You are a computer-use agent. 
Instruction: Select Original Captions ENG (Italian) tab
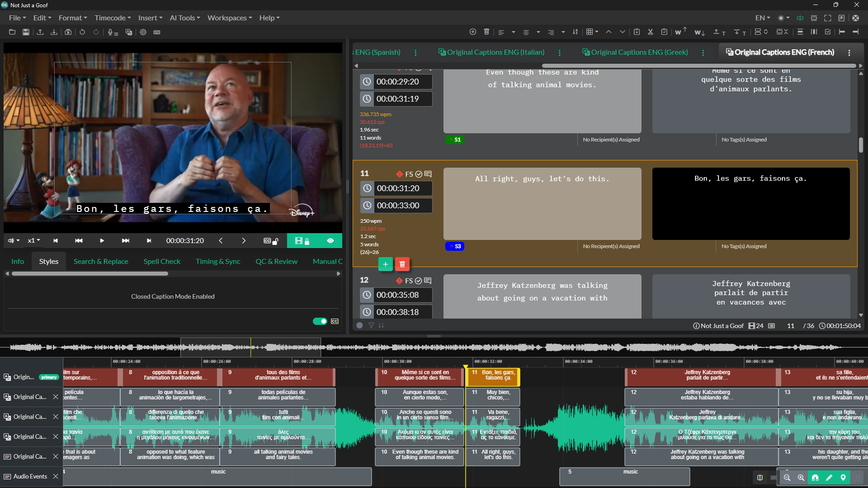pyautogui.click(x=491, y=52)
